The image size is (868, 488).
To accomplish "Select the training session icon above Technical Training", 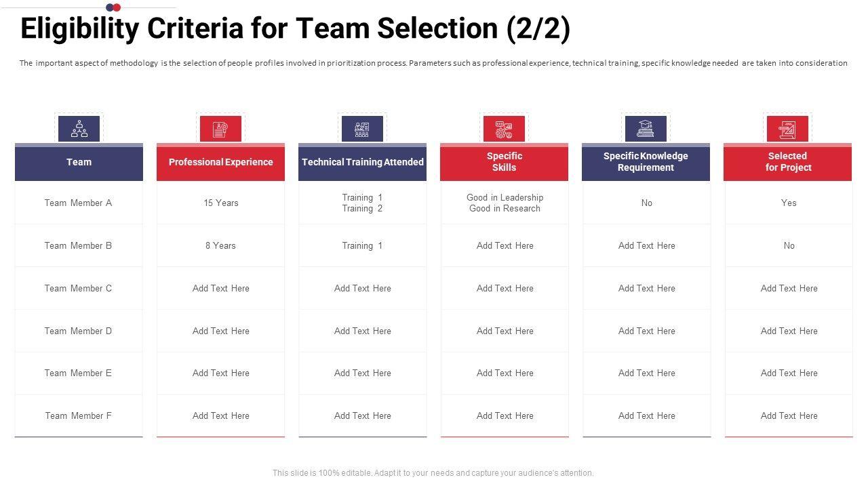I will [362, 129].
